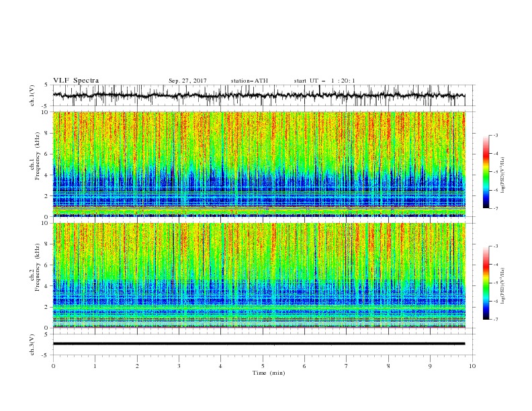The image size is (532, 411).
Task: Click time axis tick label "10"
Action: pyautogui.click(x=472, y=366)
